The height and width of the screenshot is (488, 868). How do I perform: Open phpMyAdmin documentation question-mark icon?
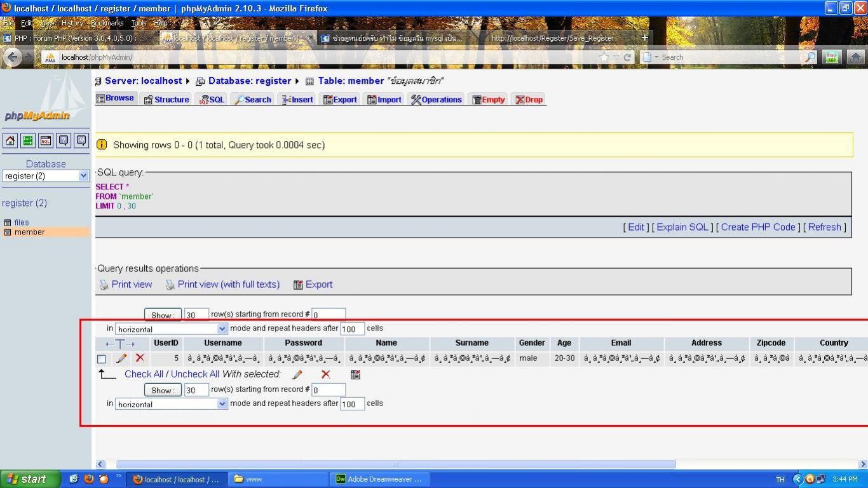[64, 140]
